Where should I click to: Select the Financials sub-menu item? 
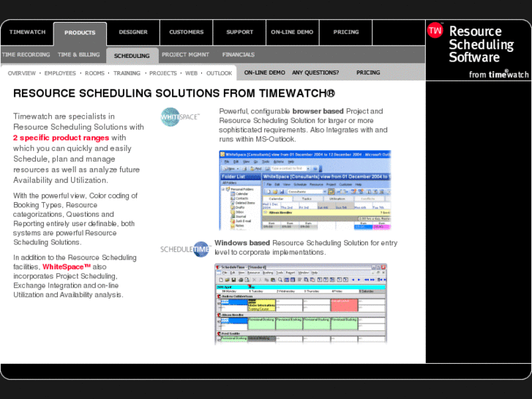click(238, 54)
